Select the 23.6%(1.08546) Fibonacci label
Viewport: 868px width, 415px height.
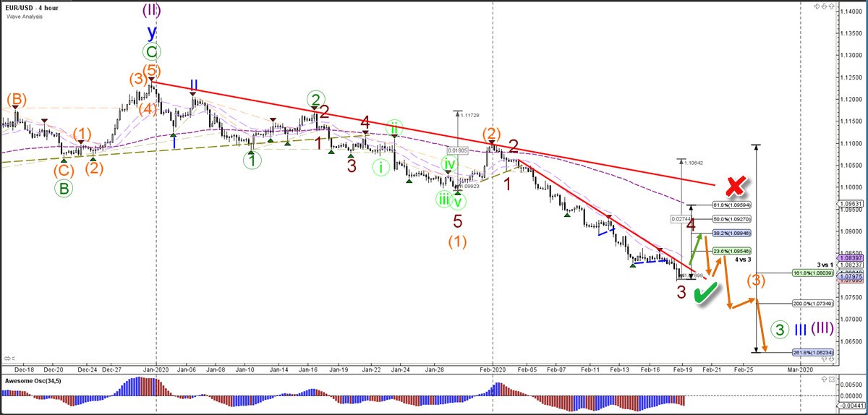[x=732, y=251]
